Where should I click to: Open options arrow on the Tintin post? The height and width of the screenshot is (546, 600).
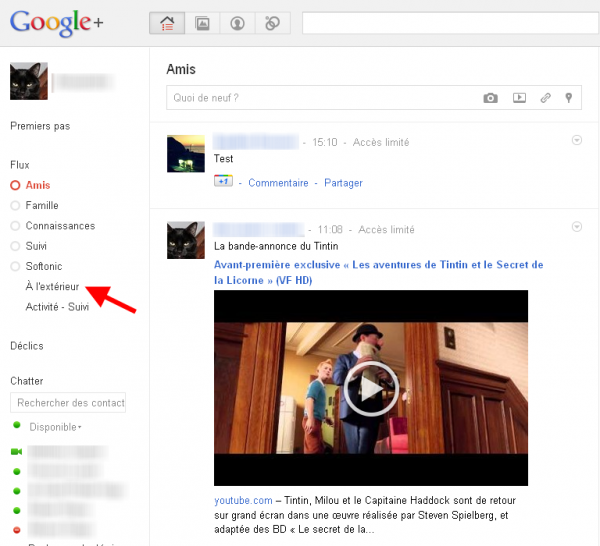576,227
